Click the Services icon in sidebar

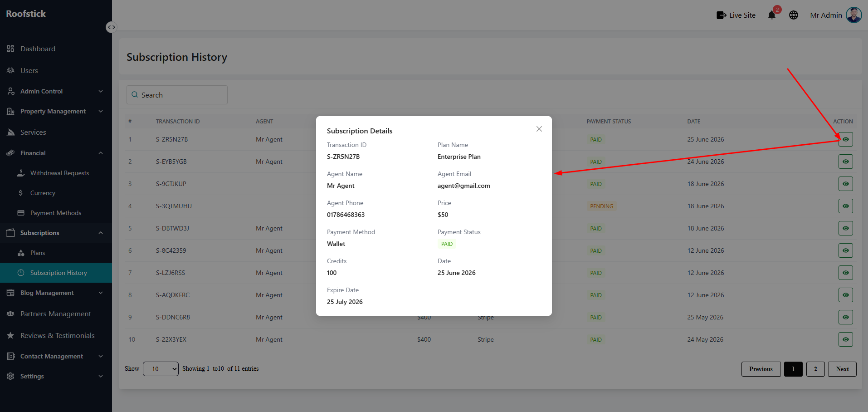[10, 132]
